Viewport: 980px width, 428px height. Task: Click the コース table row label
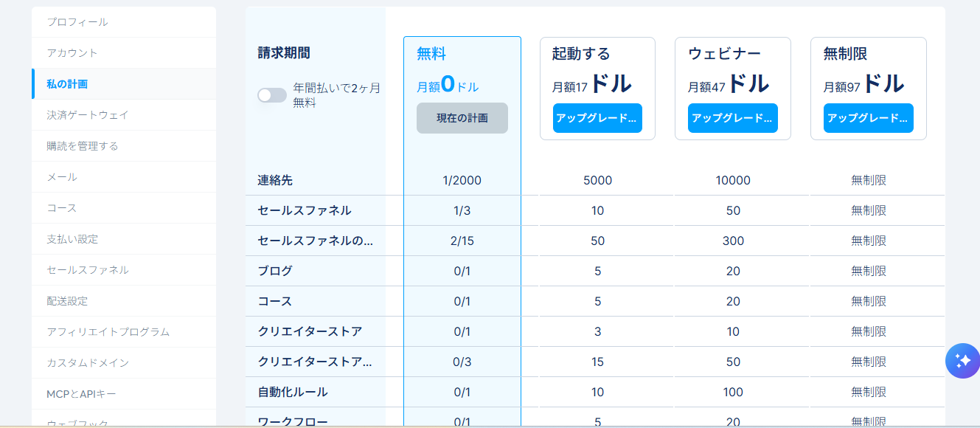point(275,301)
